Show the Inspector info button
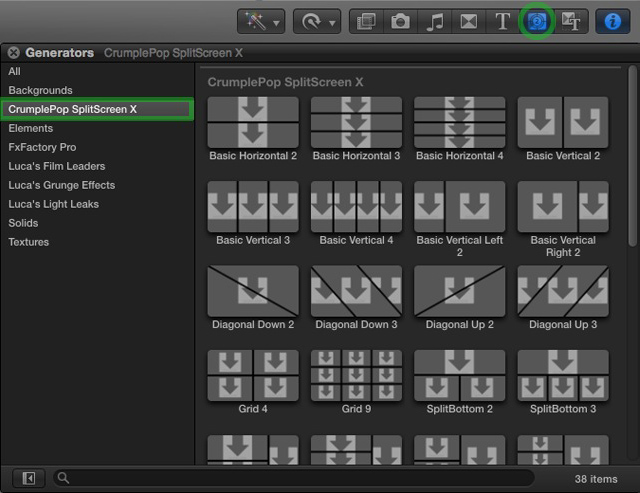Viewport: 640px width, 493px height. coord(612,21)
